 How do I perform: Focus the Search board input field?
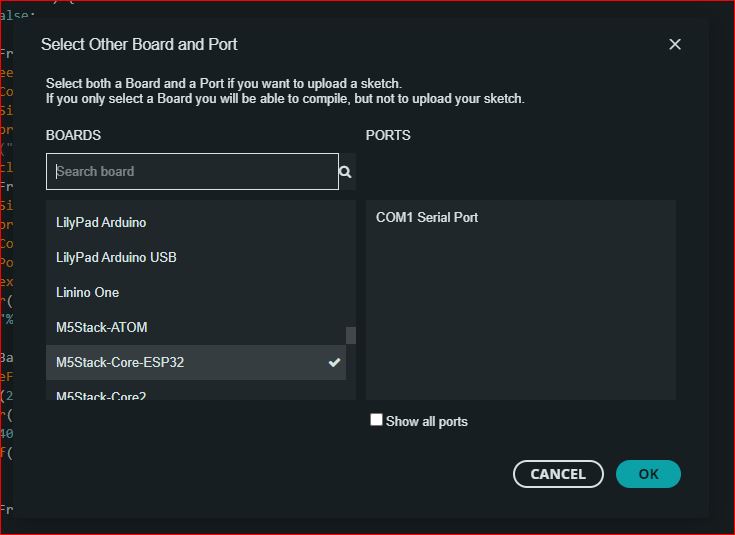pos(192,172)
